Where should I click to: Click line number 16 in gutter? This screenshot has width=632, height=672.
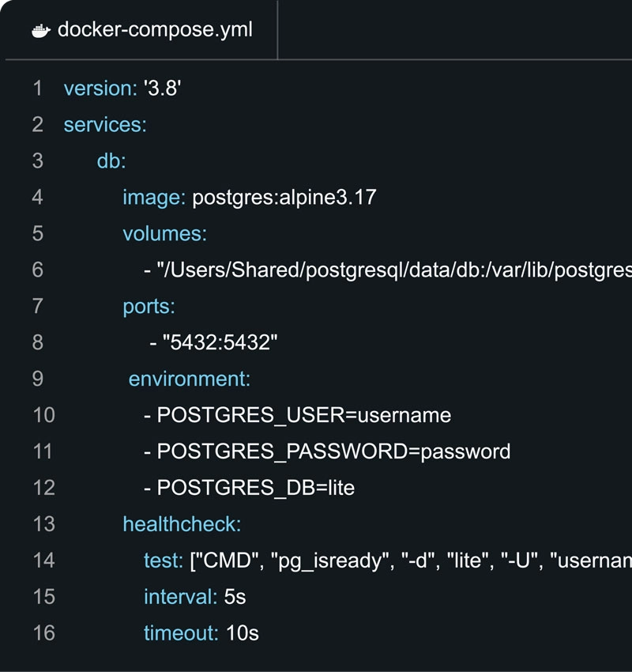tap(43, 632)
